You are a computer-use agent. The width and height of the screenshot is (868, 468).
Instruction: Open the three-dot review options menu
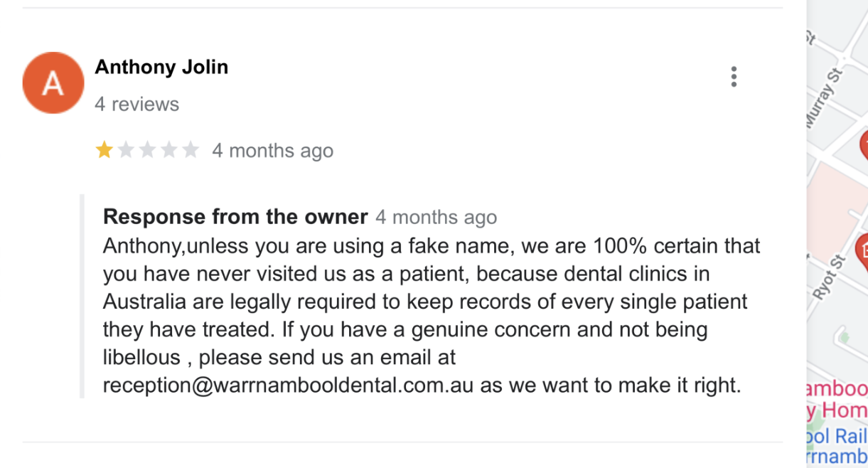click(734, 77)
